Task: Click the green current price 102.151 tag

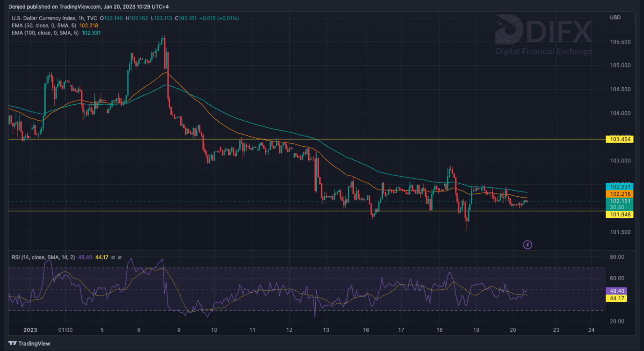Action: (620, 201)
